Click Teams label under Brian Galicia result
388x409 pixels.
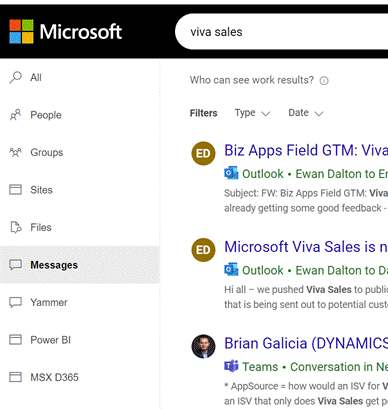pyautogui.click(x=260, y=367)
